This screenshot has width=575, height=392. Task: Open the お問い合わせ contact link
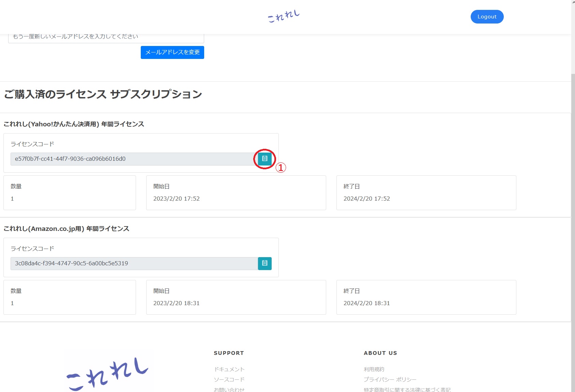tap(229, 389)
